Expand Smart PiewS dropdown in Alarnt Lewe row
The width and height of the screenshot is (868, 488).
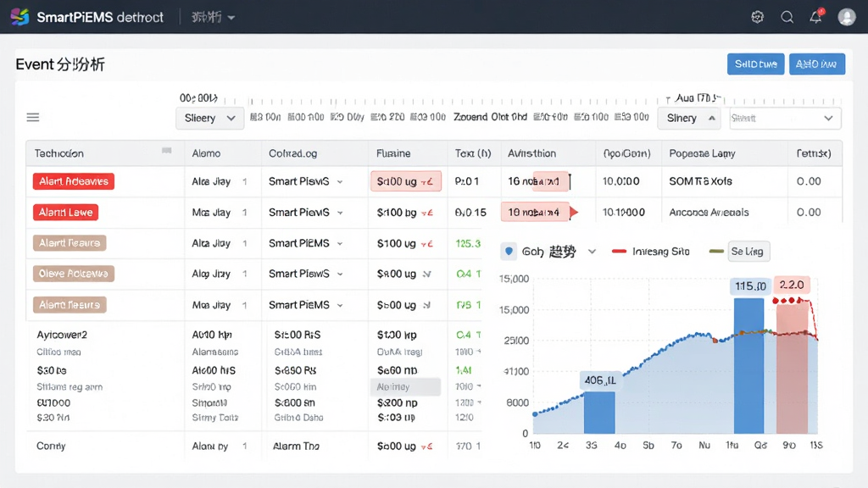pos(340,213)
